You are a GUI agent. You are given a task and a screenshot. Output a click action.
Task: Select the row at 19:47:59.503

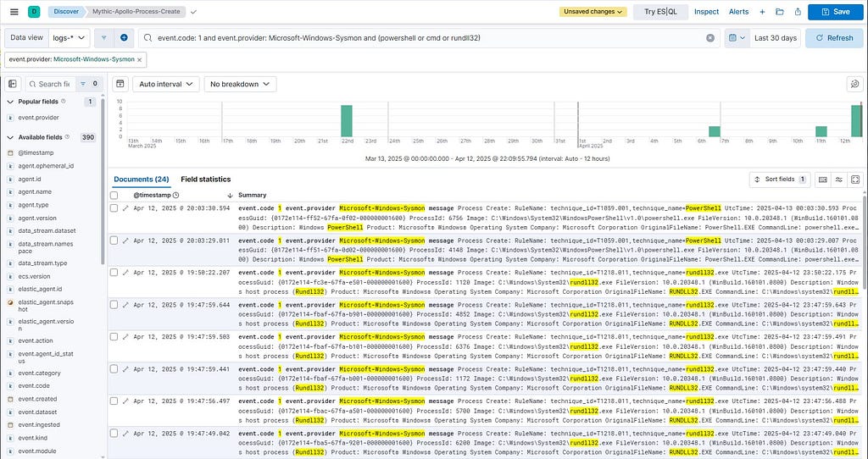114,337
